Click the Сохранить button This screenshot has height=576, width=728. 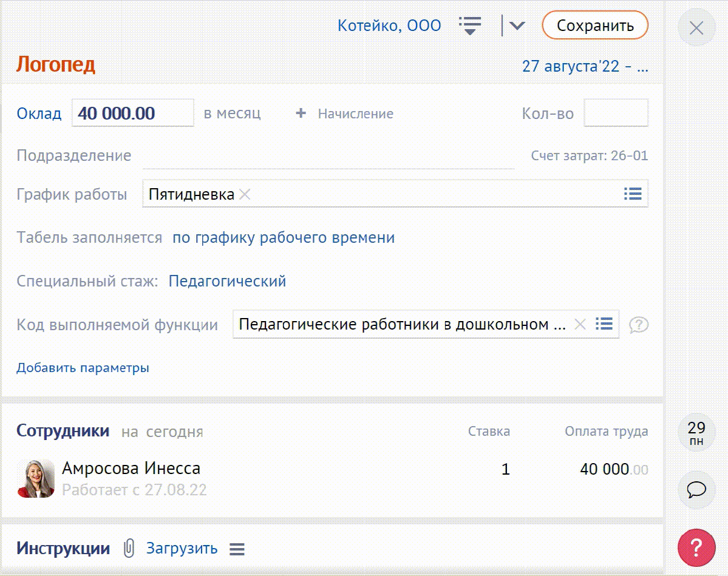point(595,25)
